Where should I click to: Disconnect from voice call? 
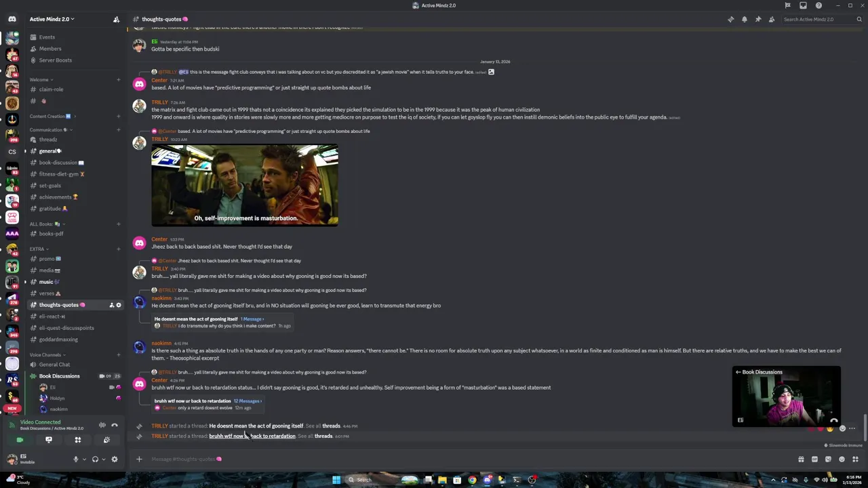click(x=115, y=425)
